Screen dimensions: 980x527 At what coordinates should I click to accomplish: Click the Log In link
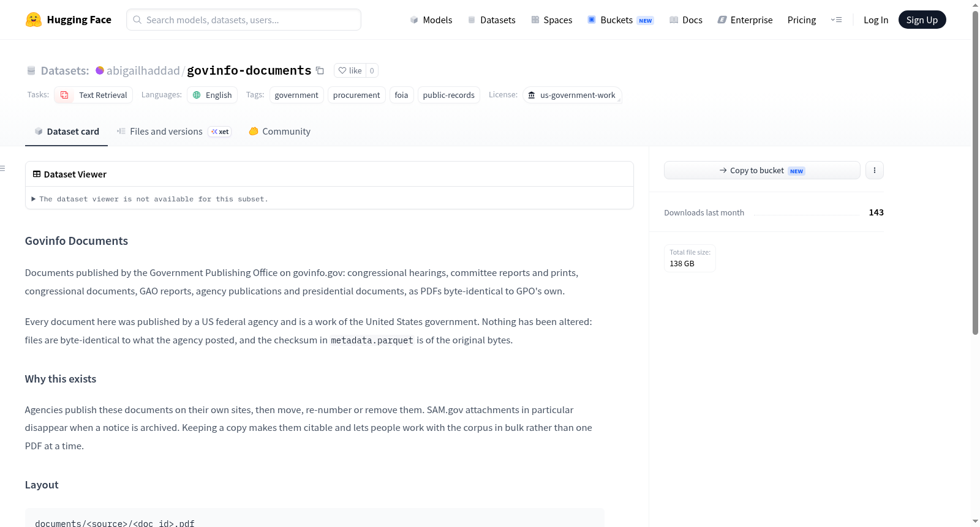[x=876, y=20]
